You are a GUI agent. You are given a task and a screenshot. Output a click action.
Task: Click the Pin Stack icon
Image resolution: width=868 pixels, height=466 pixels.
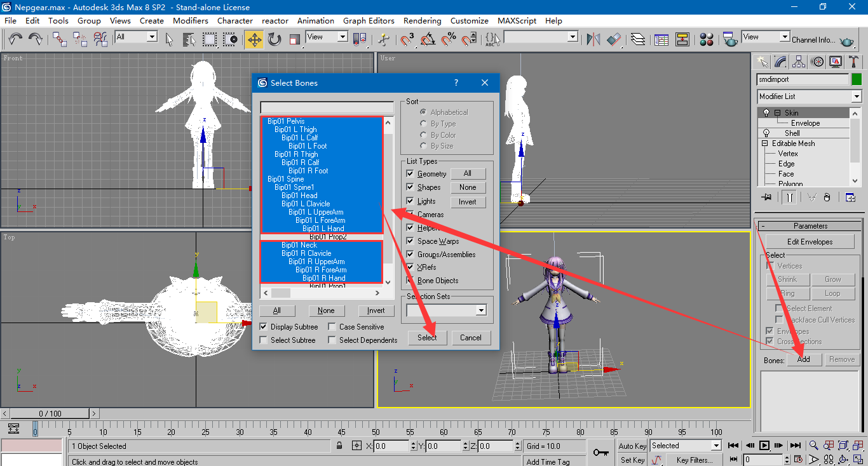(x=766, y=197)
